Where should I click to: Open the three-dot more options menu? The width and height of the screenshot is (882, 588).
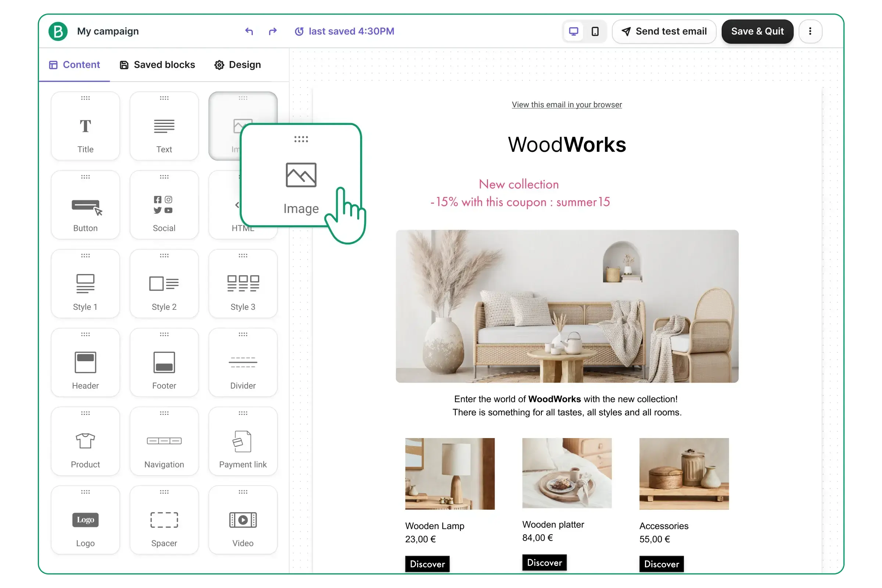point(810,31)
